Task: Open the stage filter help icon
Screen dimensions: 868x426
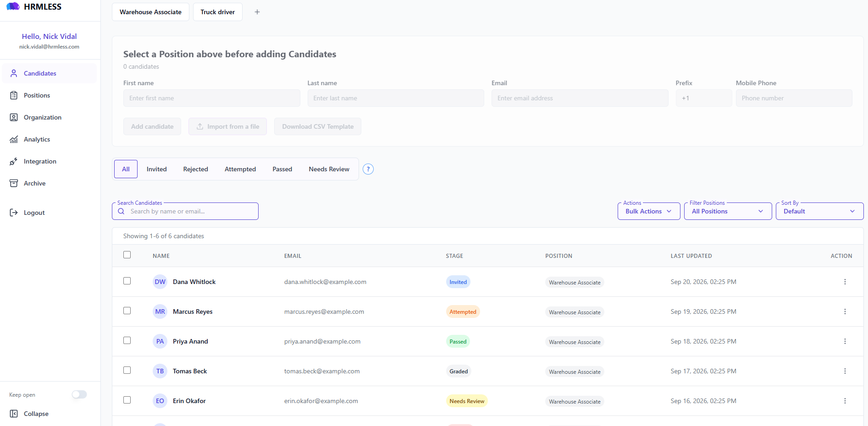Action: (368, 169)
